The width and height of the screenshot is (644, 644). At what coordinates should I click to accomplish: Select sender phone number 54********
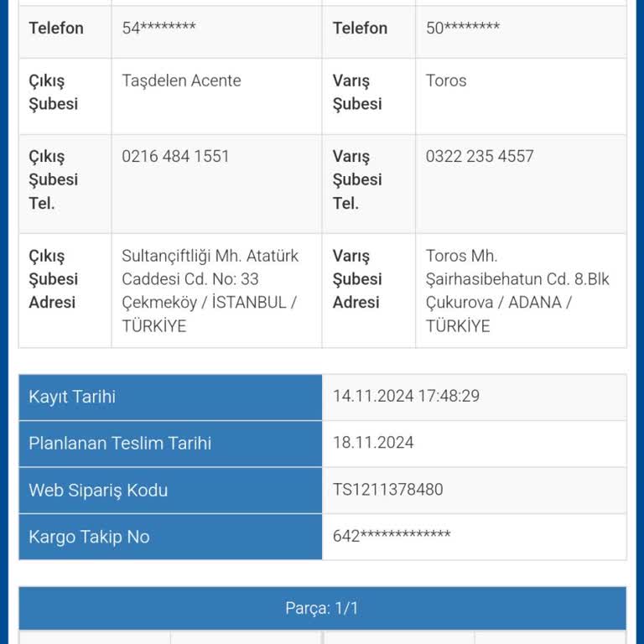coord(158,28)
